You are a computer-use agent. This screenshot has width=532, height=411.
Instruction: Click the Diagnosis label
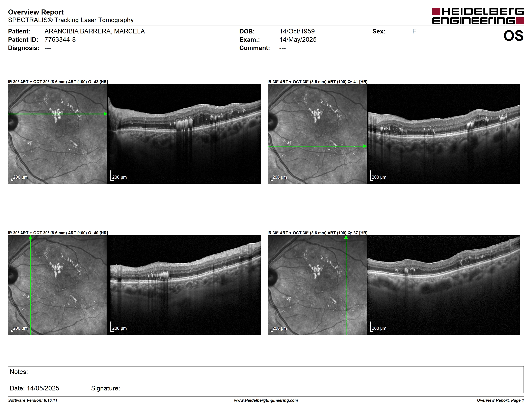point(23,48)
